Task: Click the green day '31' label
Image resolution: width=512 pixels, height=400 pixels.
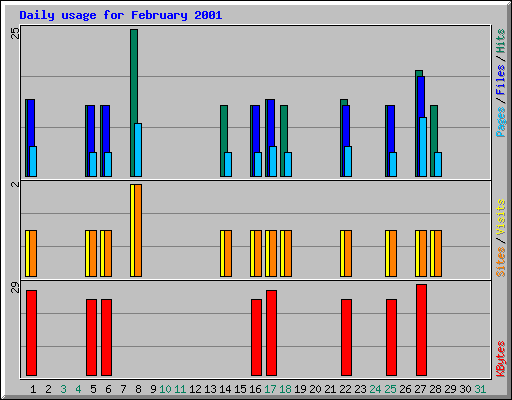Action: click(x=480, y=389)
